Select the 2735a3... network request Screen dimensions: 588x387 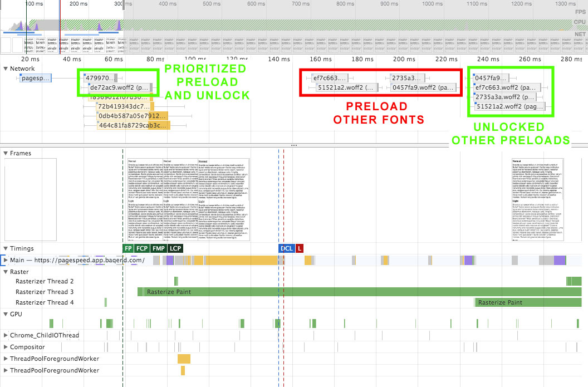pyautogui.click(x=408, y=78)
